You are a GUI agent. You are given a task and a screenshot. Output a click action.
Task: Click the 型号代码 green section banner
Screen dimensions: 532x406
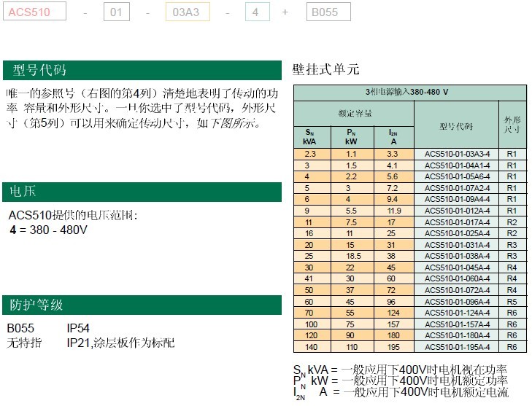coord(142,71)
